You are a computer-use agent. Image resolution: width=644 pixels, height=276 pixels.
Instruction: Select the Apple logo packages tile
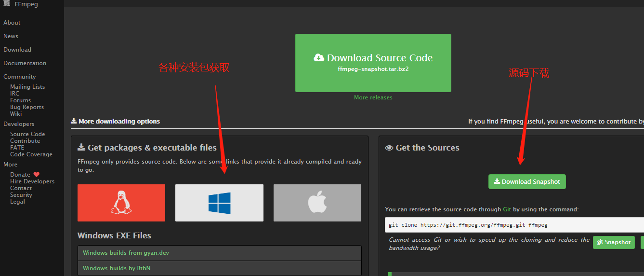(317, 203)
